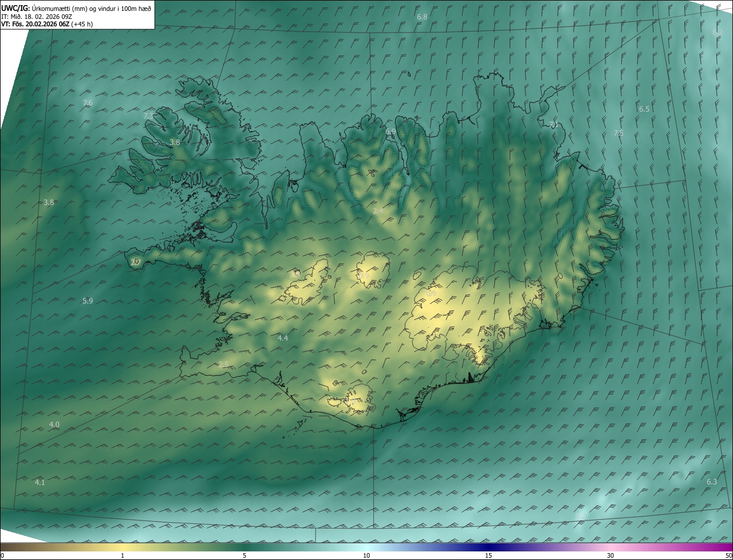Click the 4.0 value on the map
The height and width of the screenshot is (560, 733).
click(x=54, y=425)
